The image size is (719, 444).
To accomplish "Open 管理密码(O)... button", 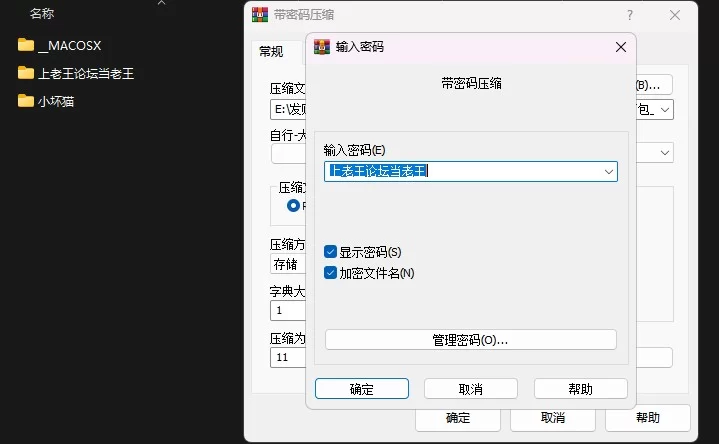I will pyautogui.click(x=470, y=340).
